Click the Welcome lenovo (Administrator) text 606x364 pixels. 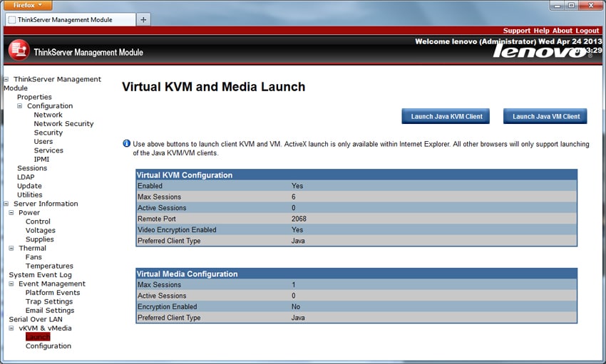(x=476, y=41)
